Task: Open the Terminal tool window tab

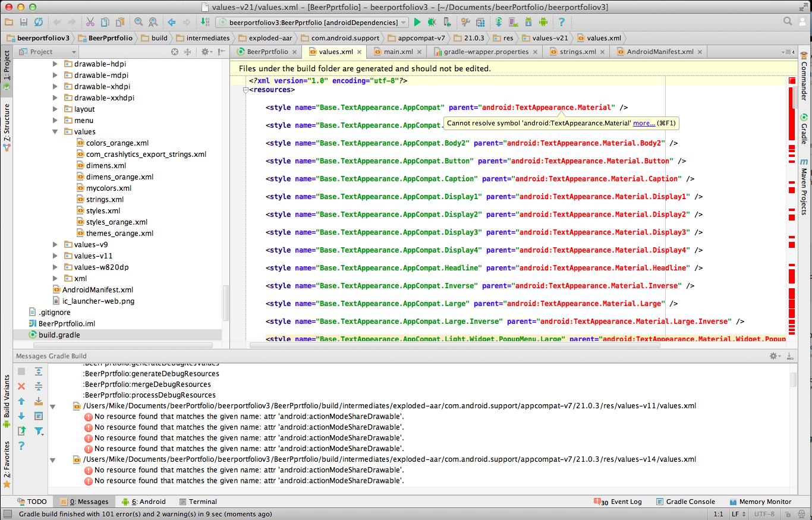Action: click(x=198, y=502)
